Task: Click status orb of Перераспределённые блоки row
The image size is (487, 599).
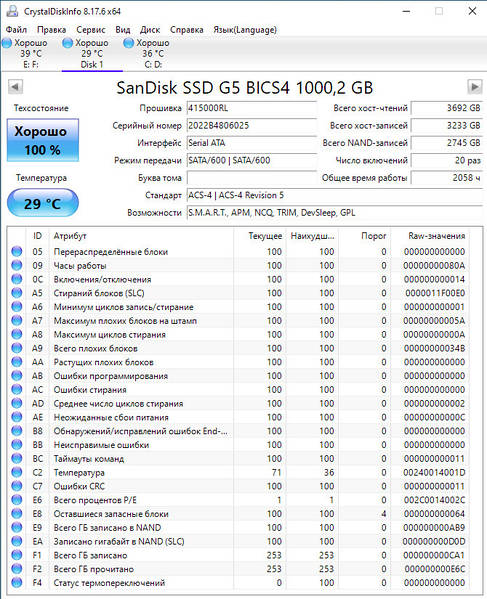Action: [17, 251]
